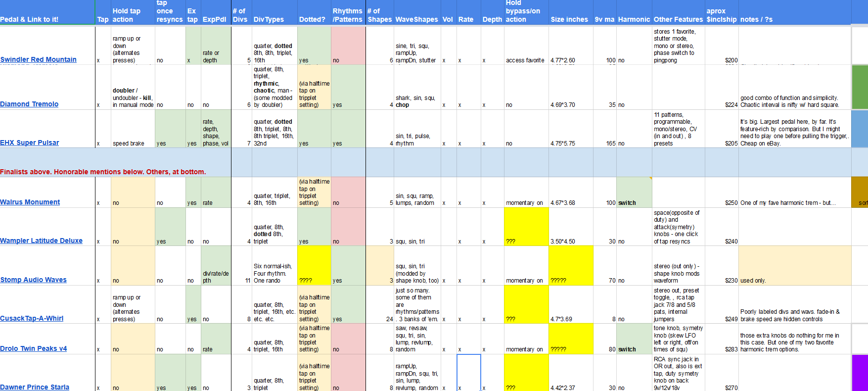Select the '$224' price cell
The width and height of the screenshot is (868, 391).
[722, 87]
